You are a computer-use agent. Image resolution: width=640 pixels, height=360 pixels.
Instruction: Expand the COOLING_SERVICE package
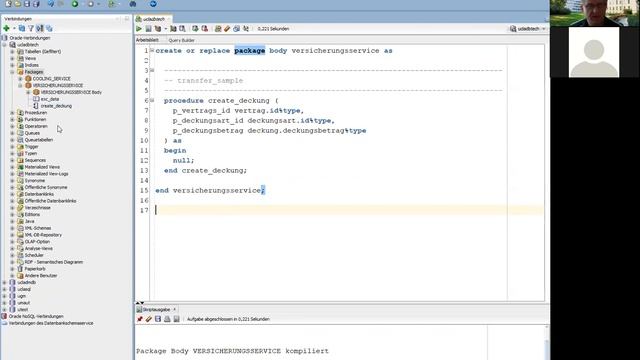click(x=20, y=79)
